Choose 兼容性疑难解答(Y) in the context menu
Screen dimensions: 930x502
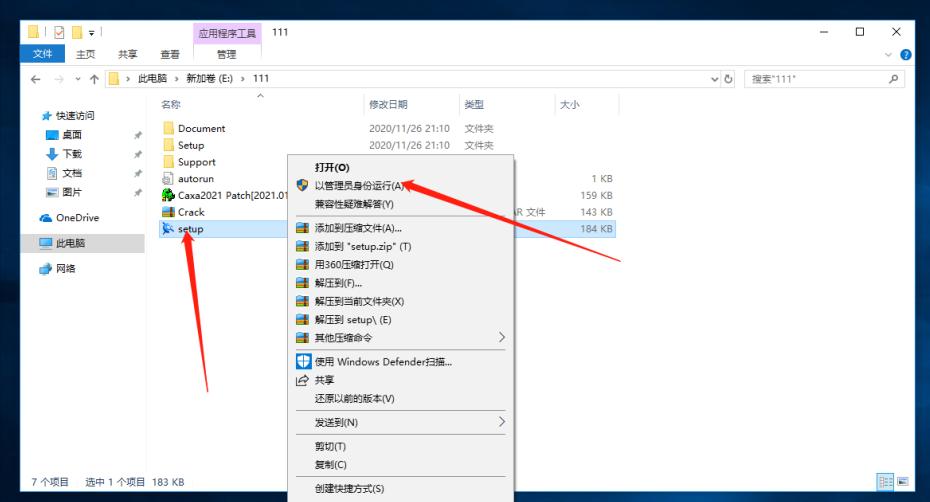click(x=354, y=204)
